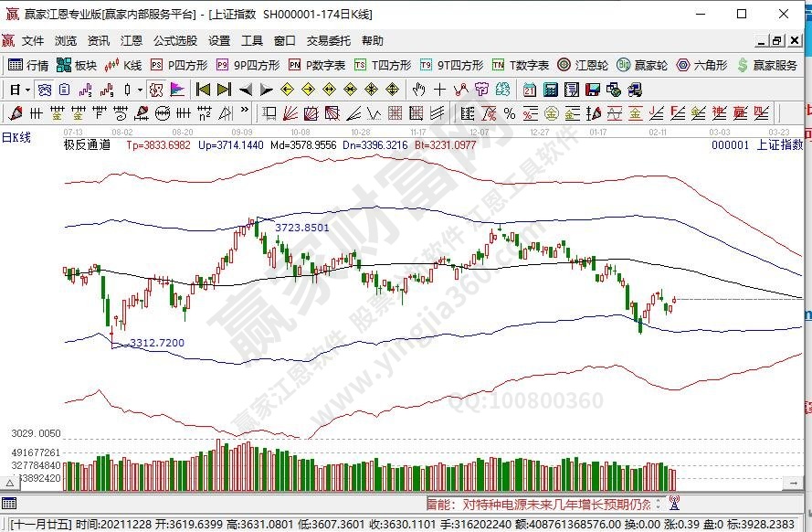Click the clipboard notes icon
The image size is (812, 532).
pyautogui.click(x=64, y=90)
